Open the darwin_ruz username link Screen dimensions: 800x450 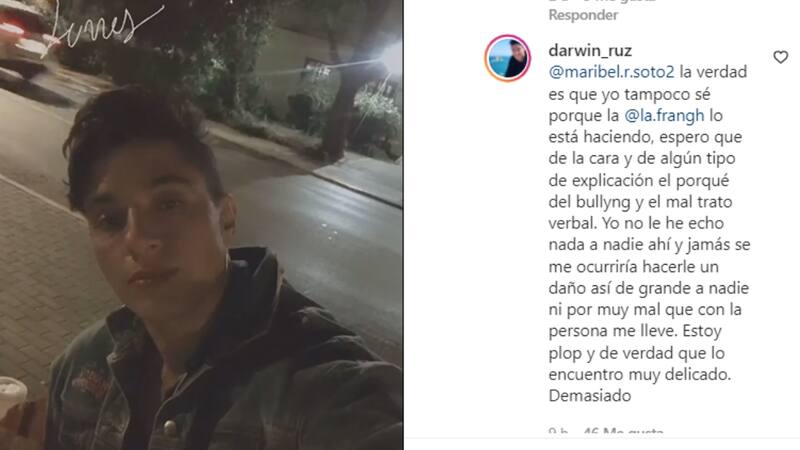tap(590, 51)
